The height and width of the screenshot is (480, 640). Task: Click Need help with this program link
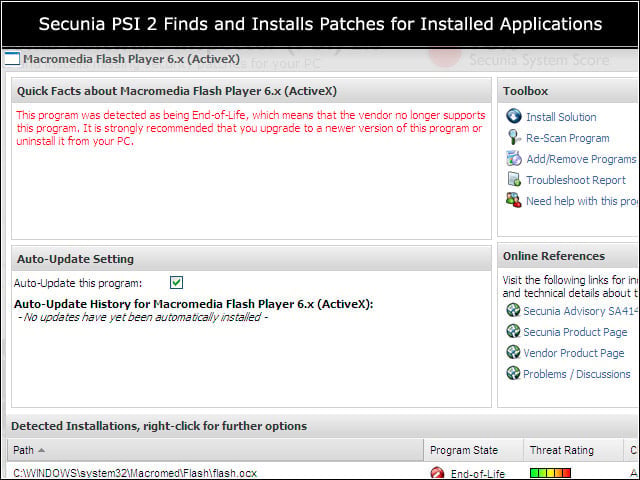582,201
